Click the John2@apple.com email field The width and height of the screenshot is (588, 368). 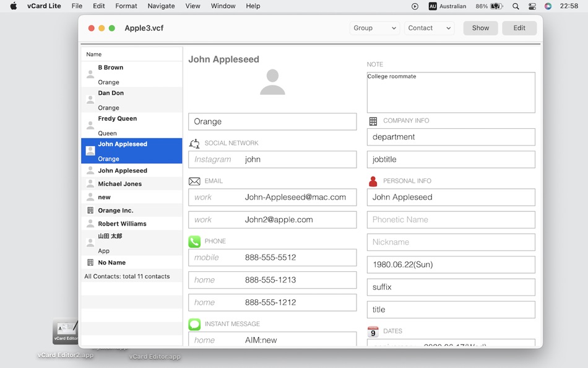272,220
